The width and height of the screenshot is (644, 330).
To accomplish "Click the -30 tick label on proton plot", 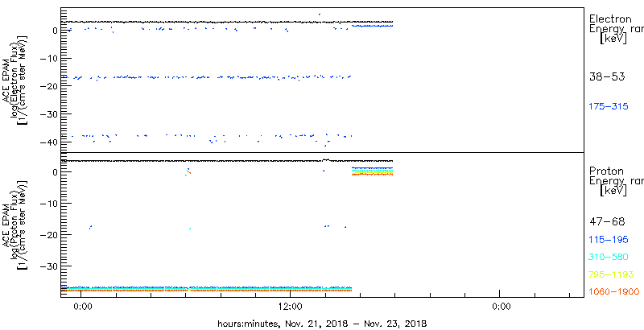I will (x=50, y=266).
